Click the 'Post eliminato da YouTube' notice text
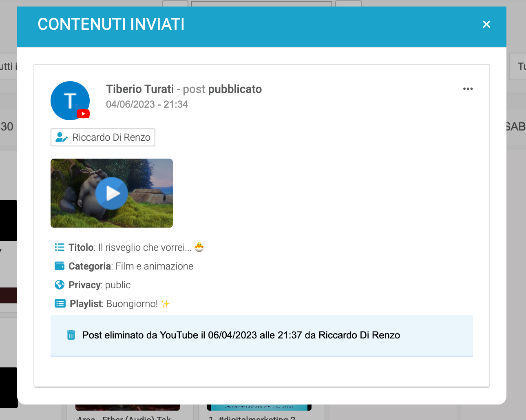Screen dimensions: 526x420 pyautogui.click(x=241, y=335)
